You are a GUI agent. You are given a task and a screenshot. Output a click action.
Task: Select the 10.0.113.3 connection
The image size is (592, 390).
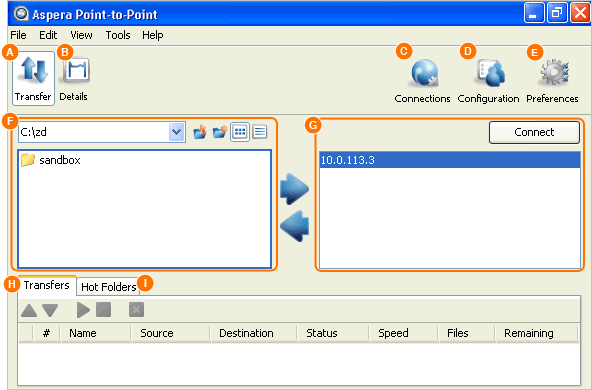(450, 160)
